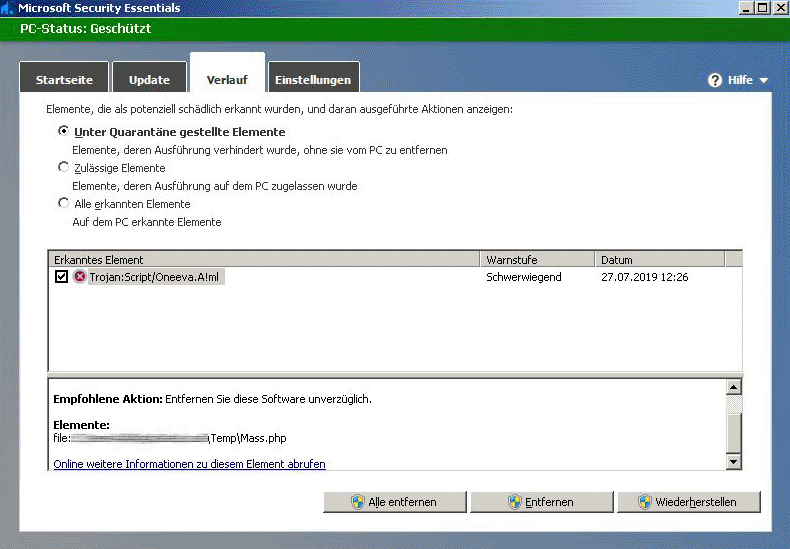Viewport: 790px width, 549px height.
Task: Maximize the Security Essentials window
Action: point(763,8)
